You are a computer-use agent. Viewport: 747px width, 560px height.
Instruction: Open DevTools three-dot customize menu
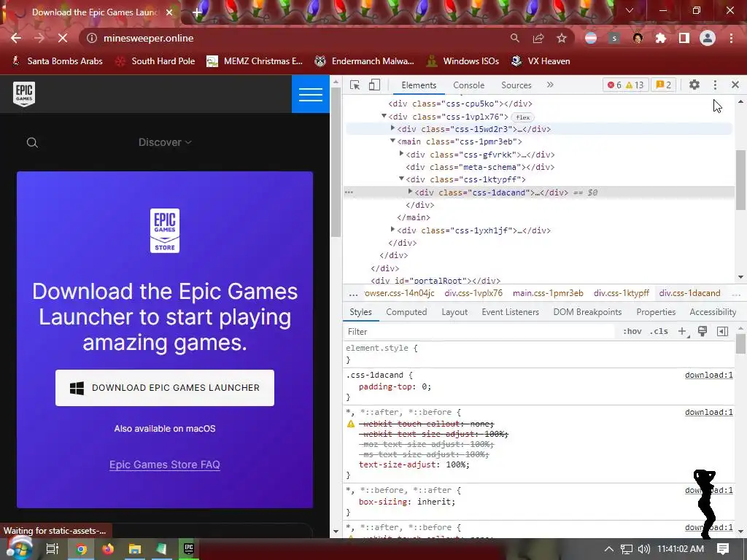(x=715, y=85)
